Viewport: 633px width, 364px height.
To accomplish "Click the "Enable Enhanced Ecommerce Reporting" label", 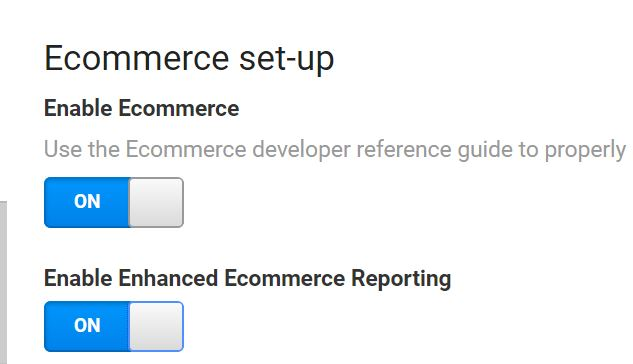I will pyautogui.click(x=247, y=278).
